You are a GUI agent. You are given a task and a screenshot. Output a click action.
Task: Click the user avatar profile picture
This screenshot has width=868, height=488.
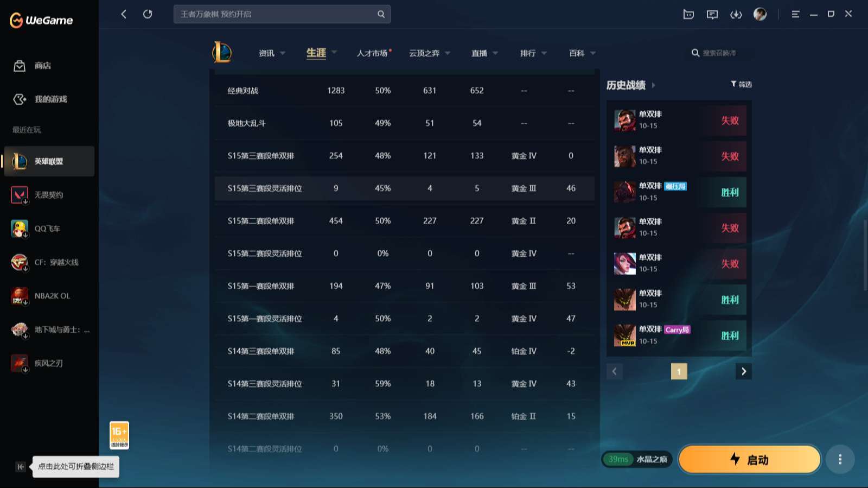(760, 15)
